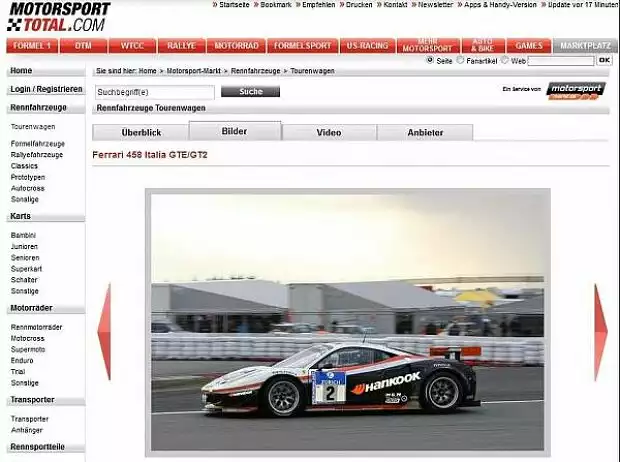Click Motorsport-Markt in the breadcrumb

click(x=193, y=71)
